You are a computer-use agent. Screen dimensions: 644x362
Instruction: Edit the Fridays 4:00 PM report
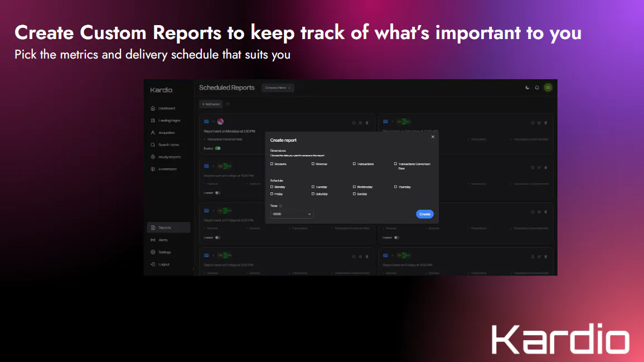539,257
